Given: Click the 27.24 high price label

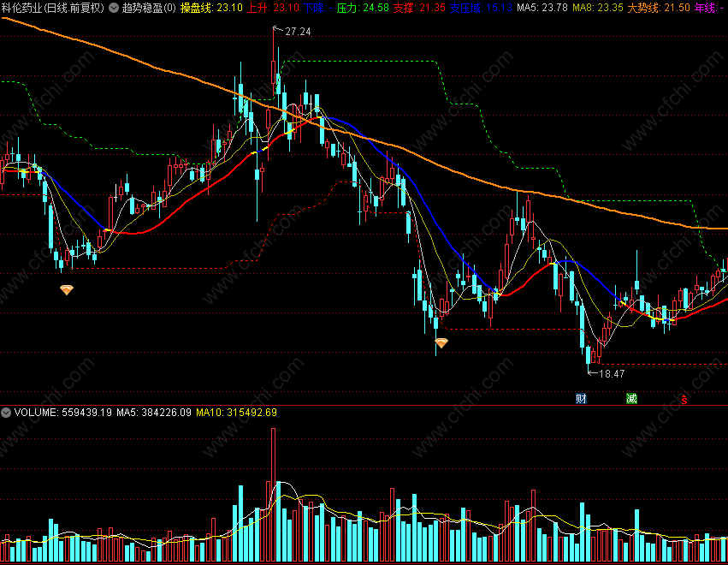Looking at the screenshot, I should click(x=298, y=32).
